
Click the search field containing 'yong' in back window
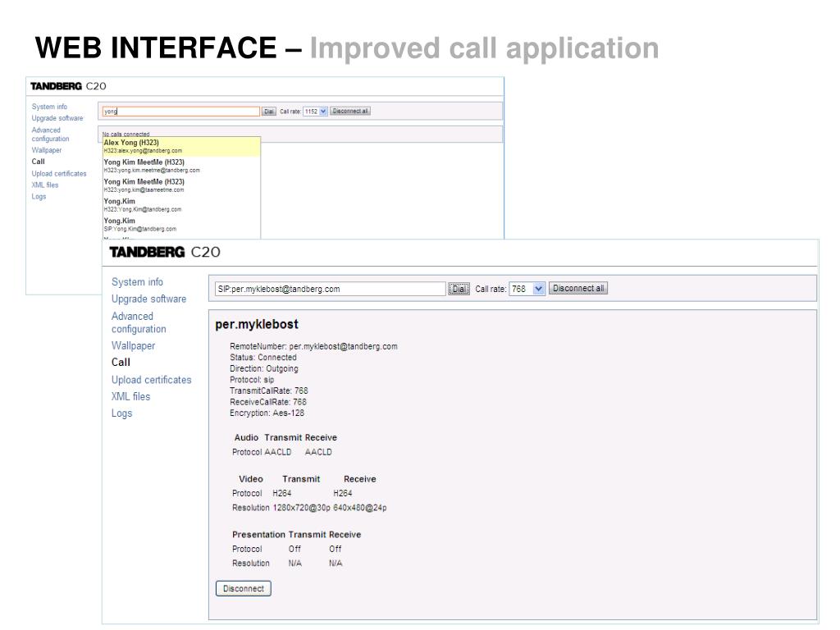click(181, 112)
